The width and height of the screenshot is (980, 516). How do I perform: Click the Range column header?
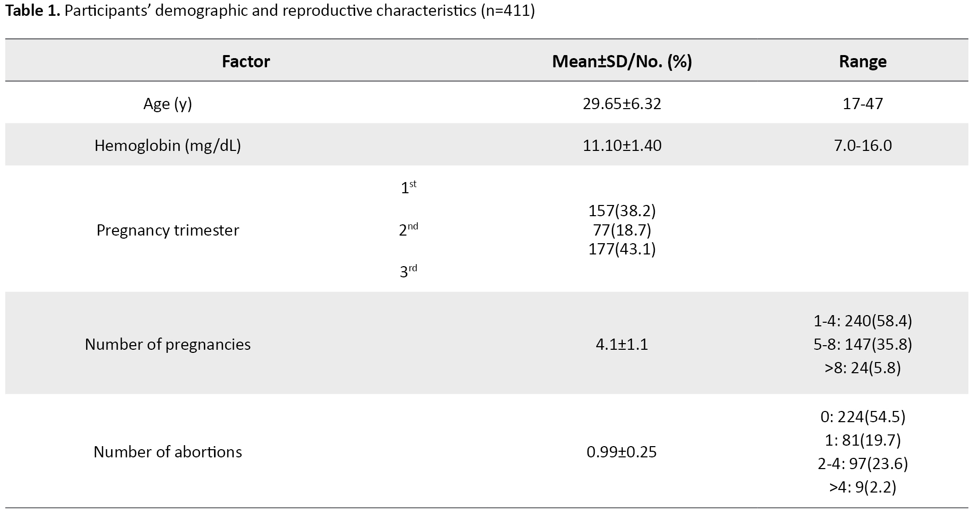[862, 62]
